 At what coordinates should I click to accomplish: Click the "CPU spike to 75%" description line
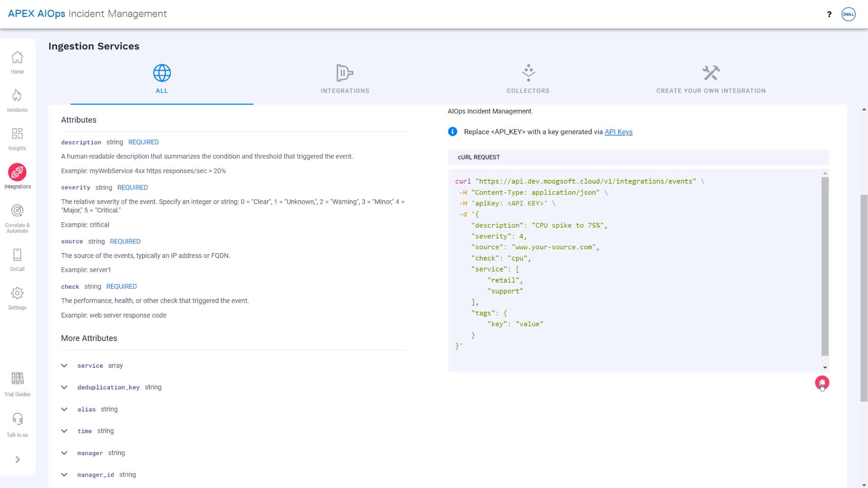[x=539, y=225]
